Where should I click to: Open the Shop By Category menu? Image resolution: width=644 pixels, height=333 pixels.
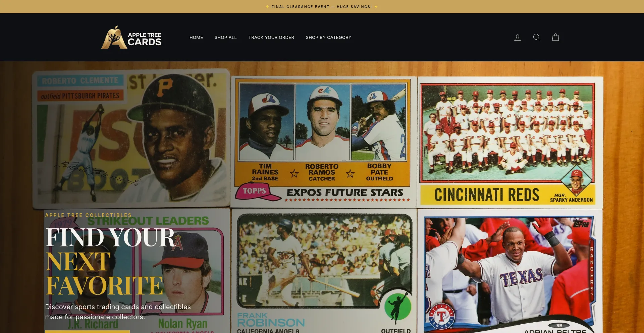(328, 38)
